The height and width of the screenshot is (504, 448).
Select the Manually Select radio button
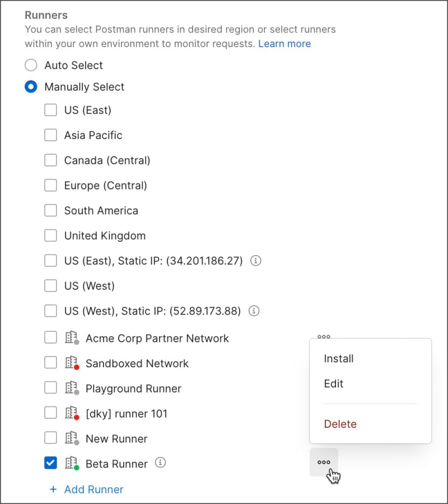click(x=31, y=87)
